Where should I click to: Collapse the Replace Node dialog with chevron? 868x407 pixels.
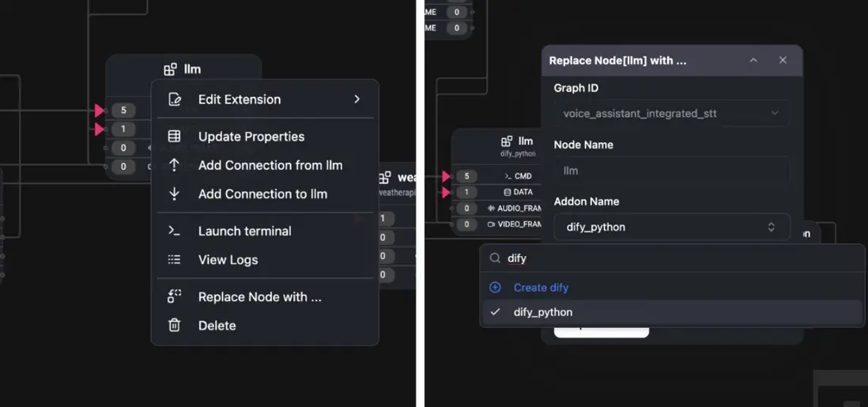tap(753, 60)
